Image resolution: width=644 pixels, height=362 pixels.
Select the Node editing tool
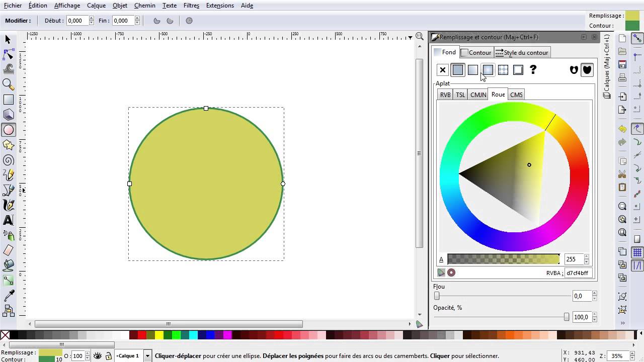pos(8,54)
